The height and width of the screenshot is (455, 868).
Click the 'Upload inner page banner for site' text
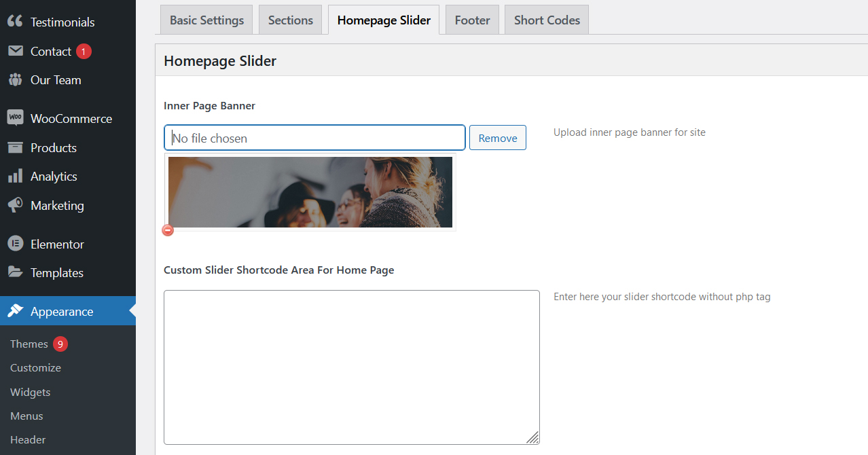coord(630,132)
